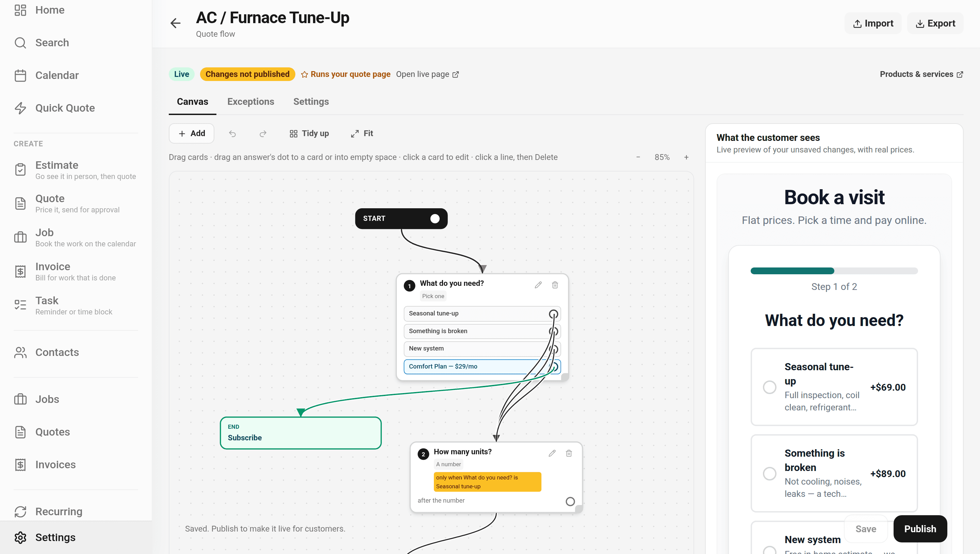Zoom out the canvas with the minus button
Screen dimensions: 980x554
(638, 157)
